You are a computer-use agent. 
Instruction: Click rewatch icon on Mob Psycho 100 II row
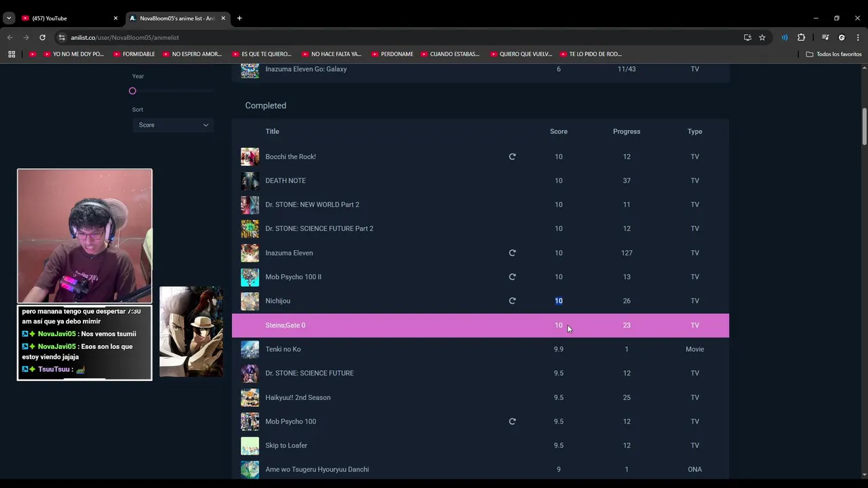[x=512, y=277]
